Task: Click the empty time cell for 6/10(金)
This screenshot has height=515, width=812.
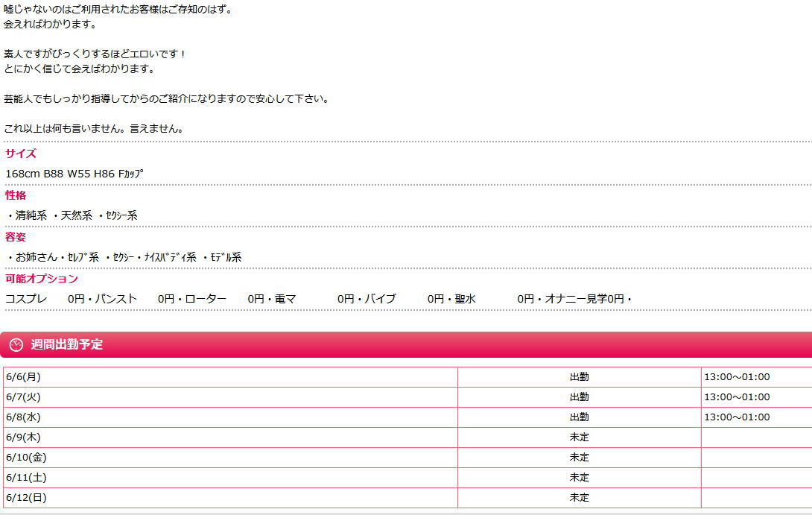Action: click(x=755, y=458)
